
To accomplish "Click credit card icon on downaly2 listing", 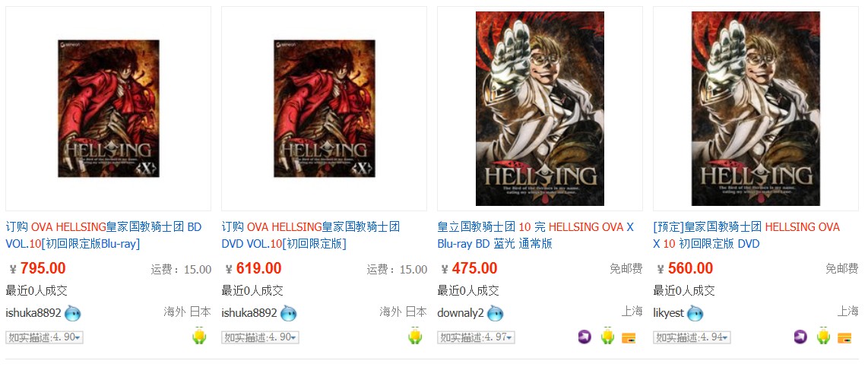I will pos(629,337).
